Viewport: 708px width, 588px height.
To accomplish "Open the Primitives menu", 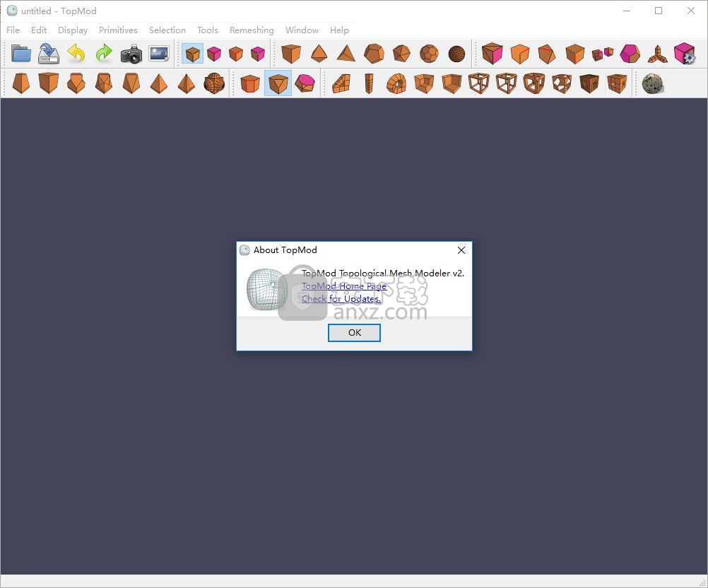I will pyautogui.click(x=118, y=30).
